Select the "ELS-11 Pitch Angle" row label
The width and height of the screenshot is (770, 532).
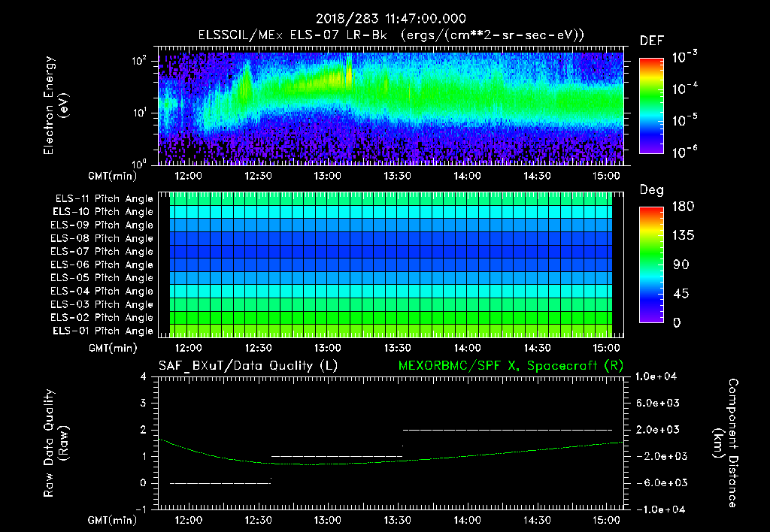click(104, 199)
